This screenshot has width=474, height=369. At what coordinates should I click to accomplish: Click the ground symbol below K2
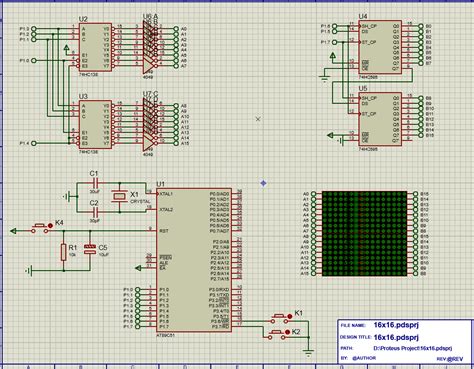[309, 353]
